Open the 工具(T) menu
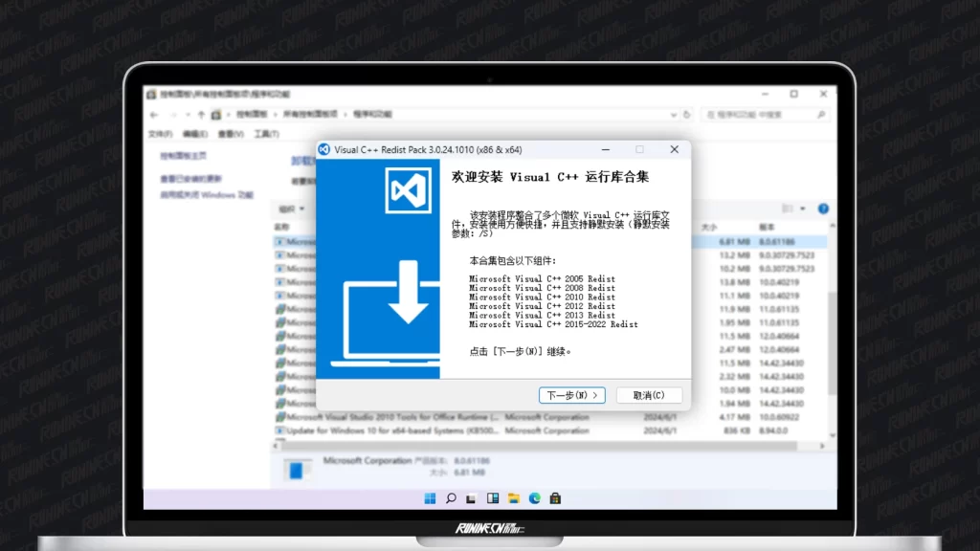Screen dimensions: 980x551 (266, 134)
